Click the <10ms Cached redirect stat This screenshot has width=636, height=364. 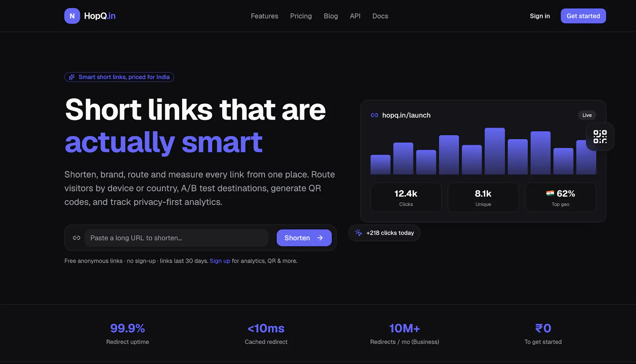(266, 334)
